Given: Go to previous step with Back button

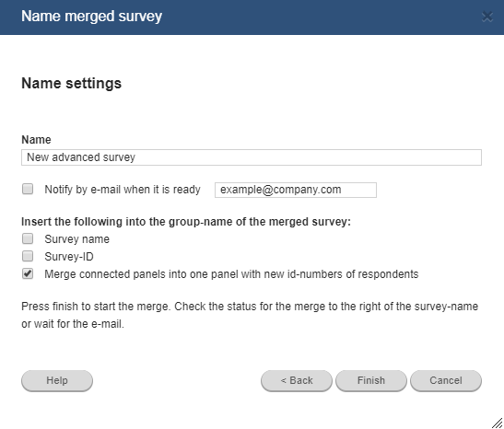Looking at the screenshot, I should 297,381.
